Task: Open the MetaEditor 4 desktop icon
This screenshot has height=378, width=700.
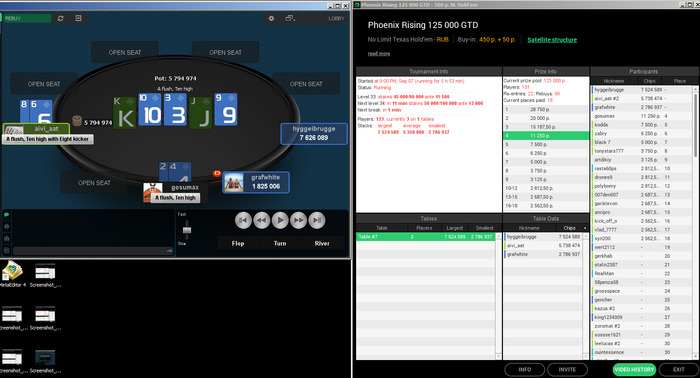Action: [x=12, y=273]
